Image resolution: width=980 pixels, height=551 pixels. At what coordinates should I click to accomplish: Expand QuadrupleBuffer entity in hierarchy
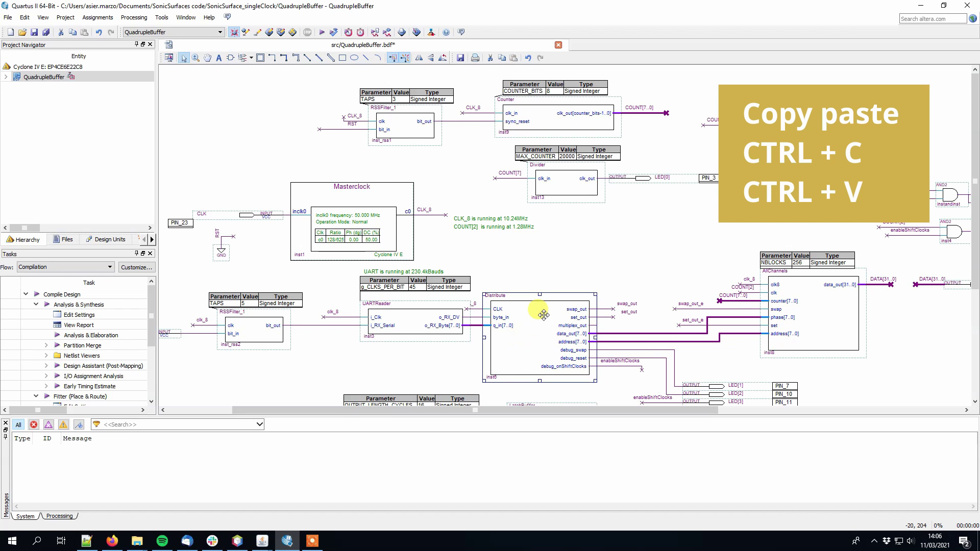(6, 77)
